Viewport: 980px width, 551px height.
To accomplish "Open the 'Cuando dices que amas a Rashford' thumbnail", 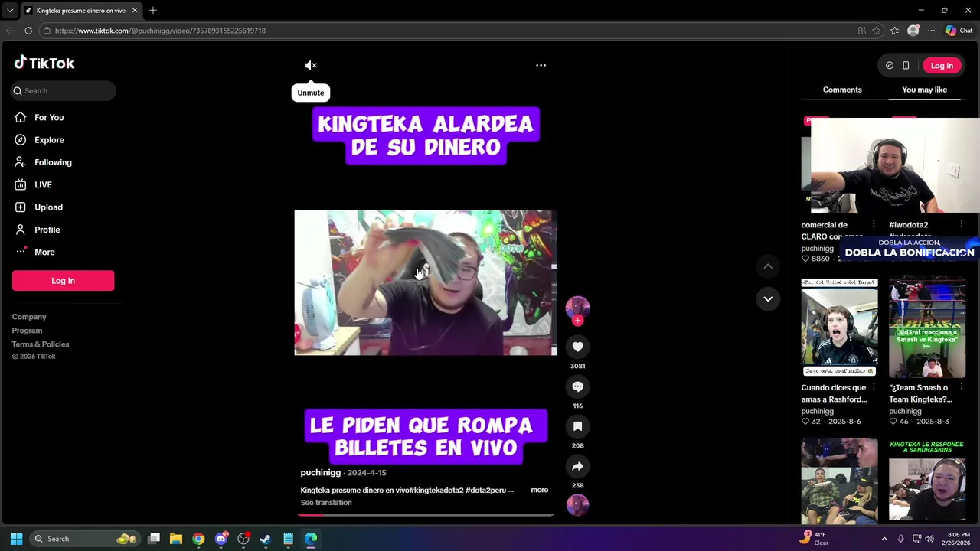I will [839, 328].
